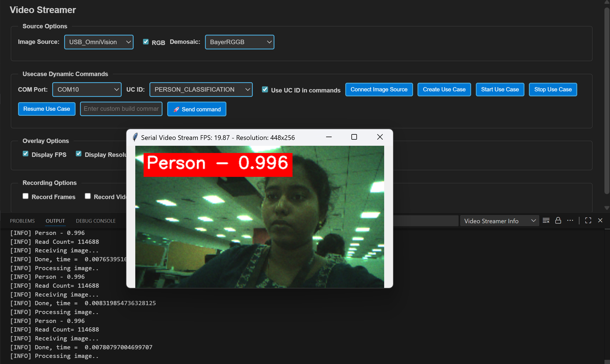Maximize the Serial Video Stream window

(x=354, y=137)
